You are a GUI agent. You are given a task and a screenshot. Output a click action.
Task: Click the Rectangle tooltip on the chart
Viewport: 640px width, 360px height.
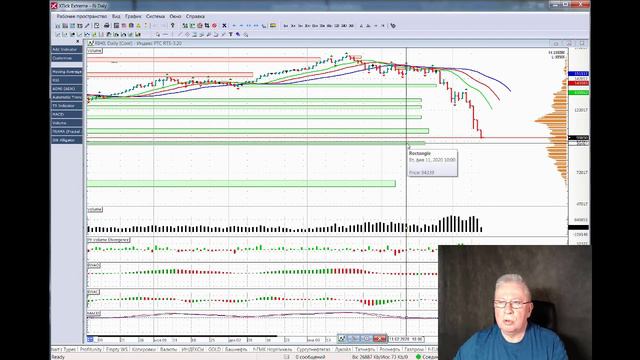(433, 163)
